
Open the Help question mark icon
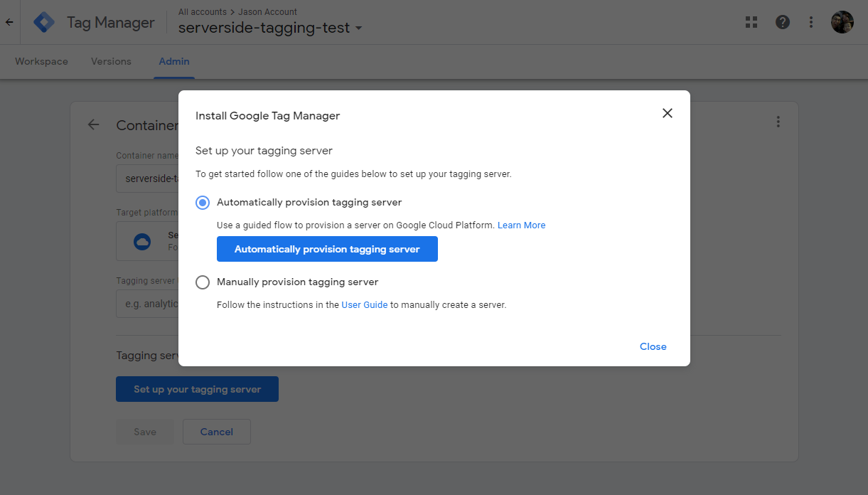(783, 22)
